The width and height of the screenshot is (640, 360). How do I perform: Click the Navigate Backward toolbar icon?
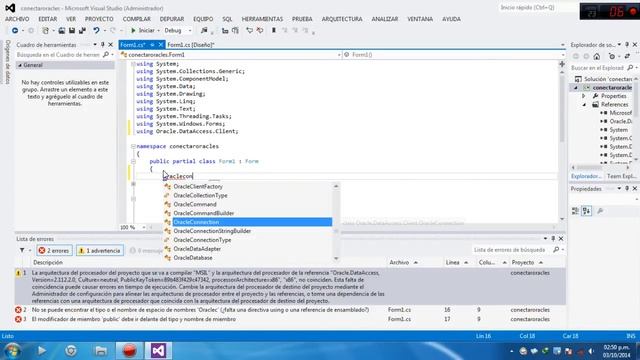pyautogui.click(x=15, y=31)
